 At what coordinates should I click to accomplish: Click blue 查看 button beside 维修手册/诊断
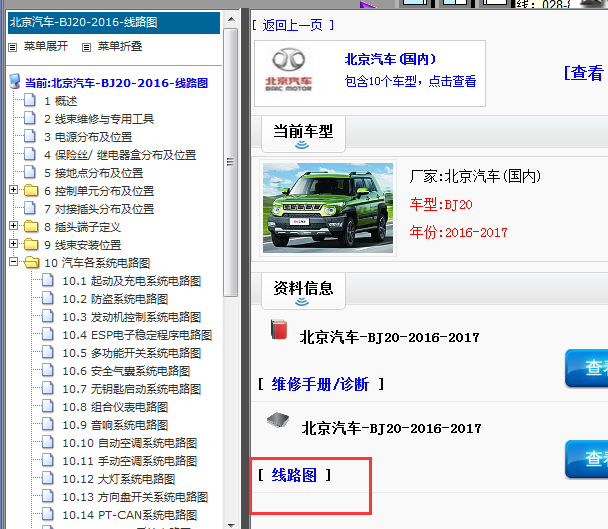point(586,368)
